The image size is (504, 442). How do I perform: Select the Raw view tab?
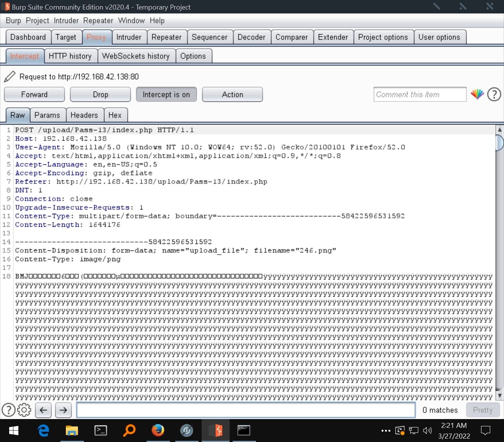click(18, 115)
